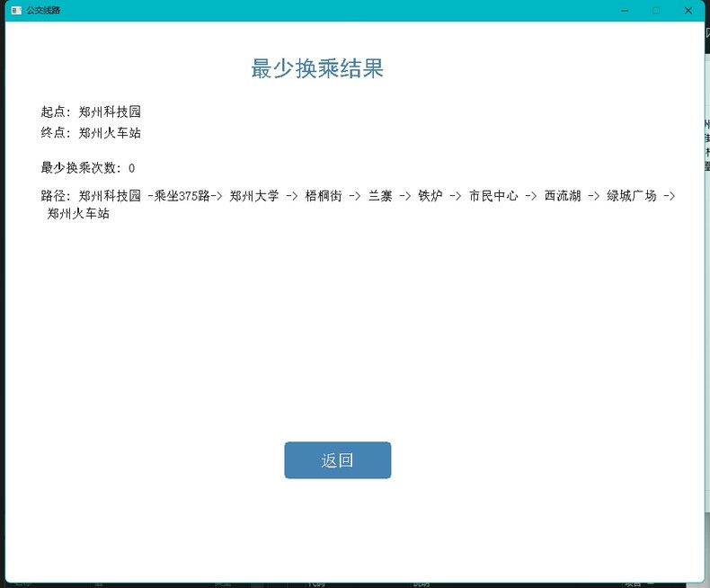
Task: Click the 终点: 郑州火车站 line
Action: point(91,133)
